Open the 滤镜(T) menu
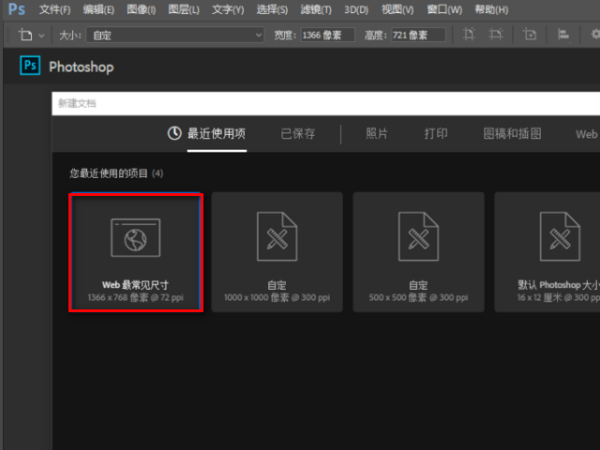Screen dimensions: 600x450 coord(316,10)
